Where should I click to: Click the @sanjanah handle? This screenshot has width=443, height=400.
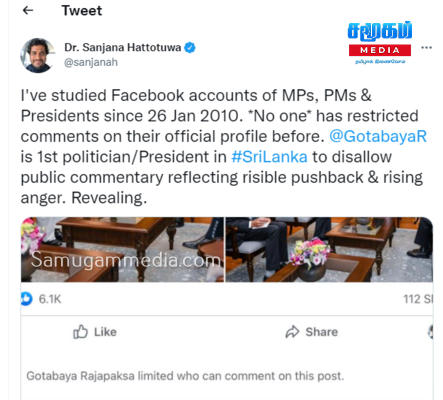(91, 62)
